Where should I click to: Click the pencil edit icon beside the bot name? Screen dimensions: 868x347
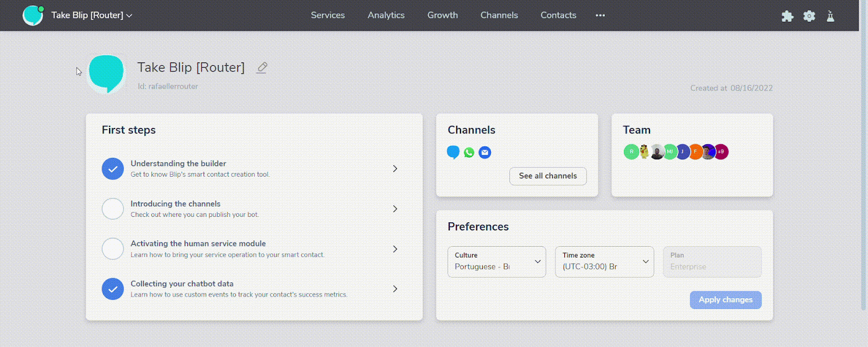(x=262, y=67)
